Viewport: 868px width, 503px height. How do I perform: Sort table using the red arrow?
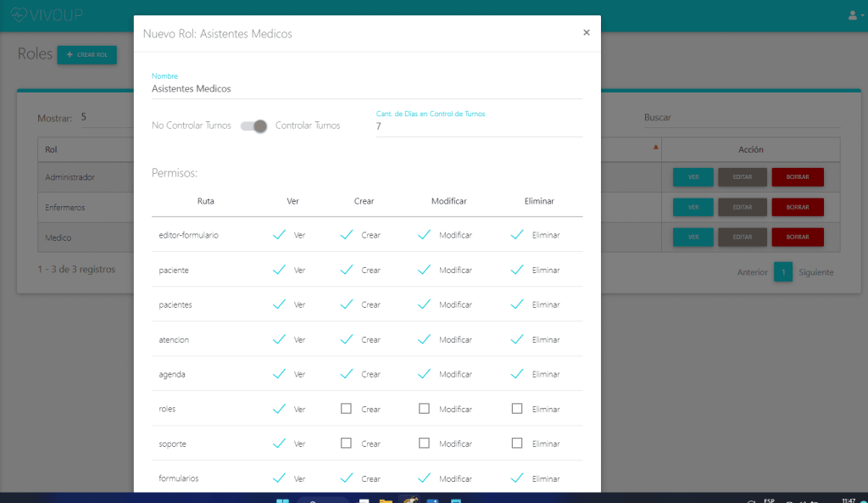655,147
